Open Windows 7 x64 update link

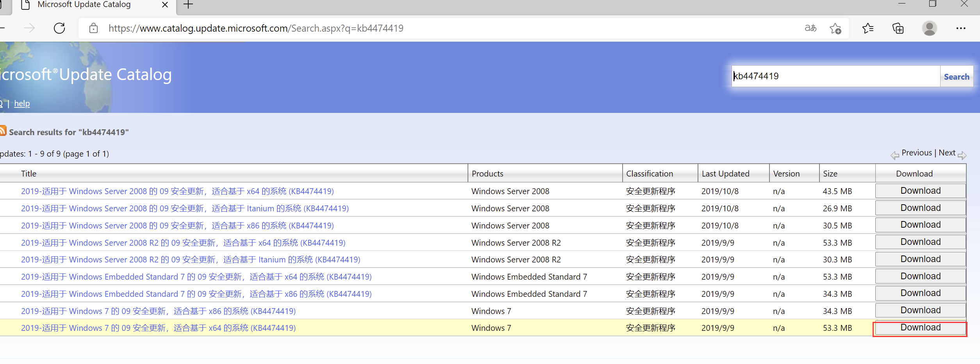pos(158,328)
